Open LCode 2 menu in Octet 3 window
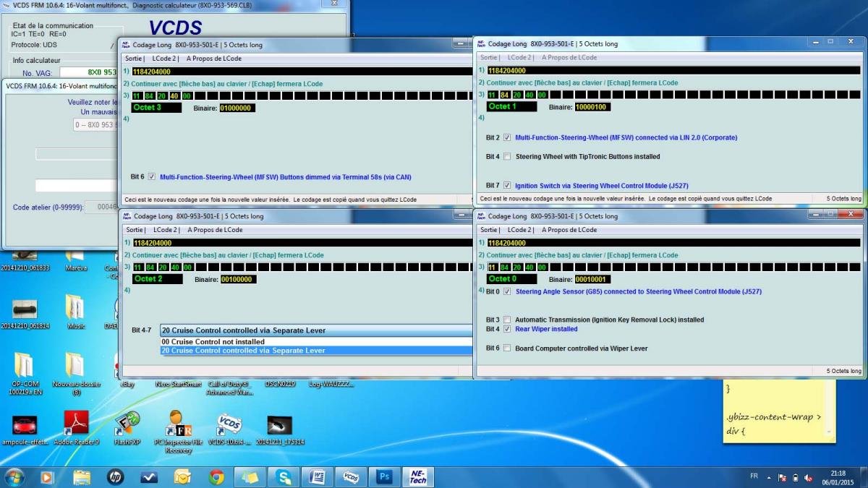Image resolution: width=868 pixels, height=488 pixels. [x=164, y=59]
